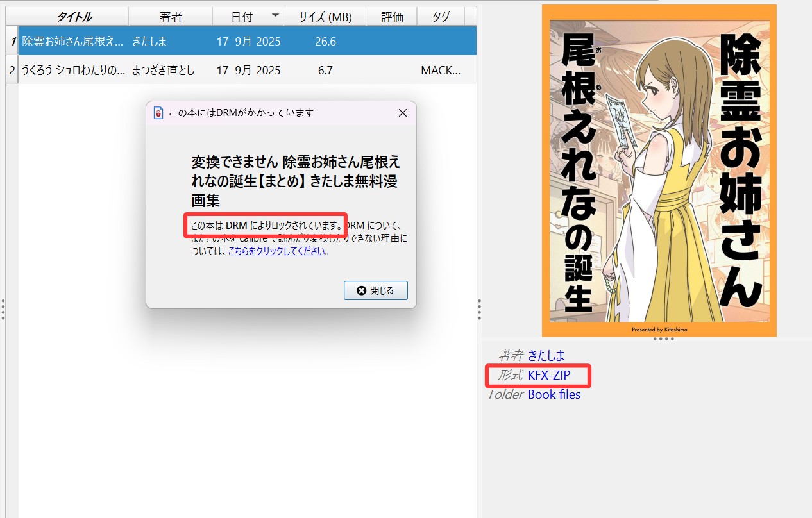Sort by the タイトル column header

click(x=74, y=17)
